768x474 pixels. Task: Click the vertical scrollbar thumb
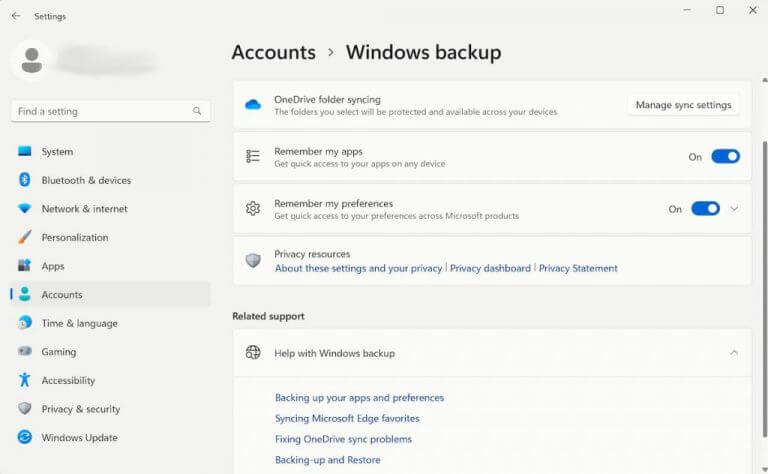[764, 289]
